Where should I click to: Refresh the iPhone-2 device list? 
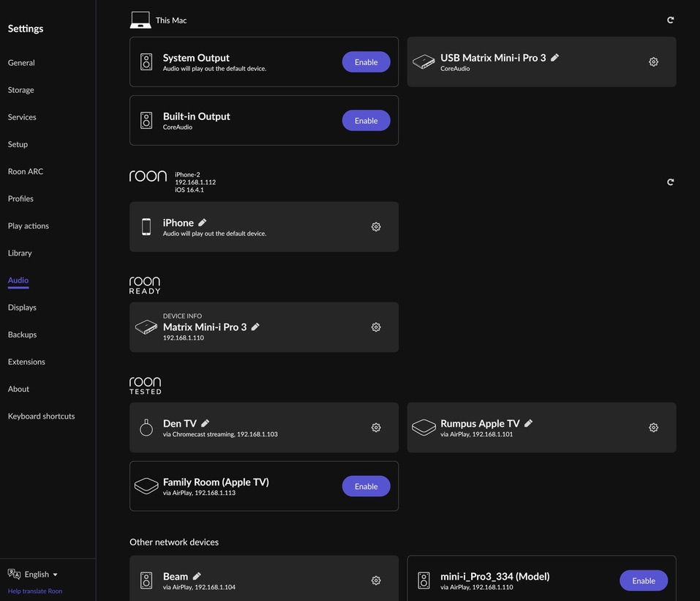pyautogui.click(x=670, y=182)
